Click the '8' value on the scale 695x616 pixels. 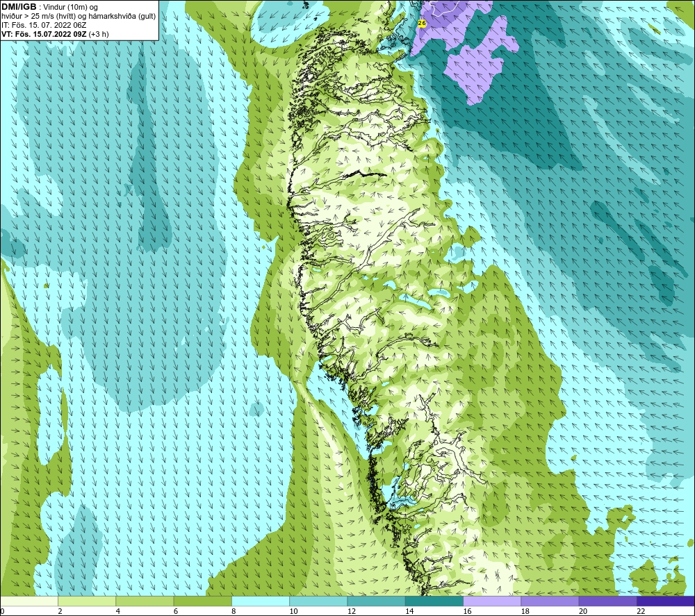tap(234, 611)
